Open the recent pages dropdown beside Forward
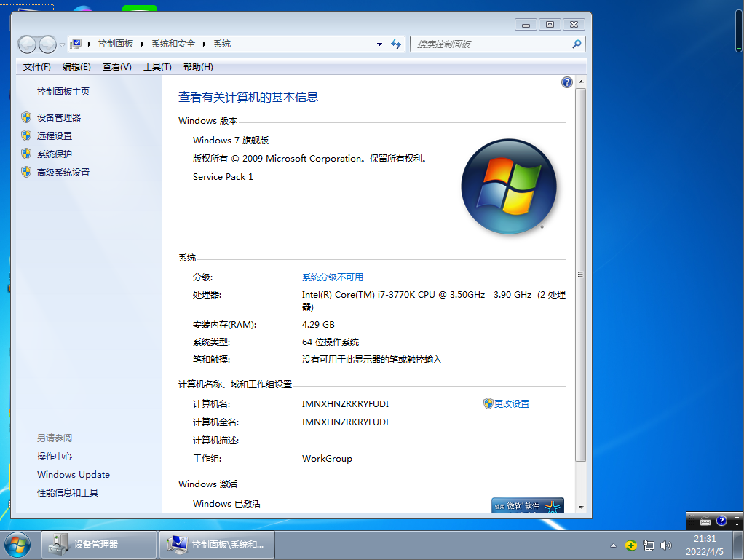Image resolution: width=744 pixels, height=560 pixels. (62, 45)
